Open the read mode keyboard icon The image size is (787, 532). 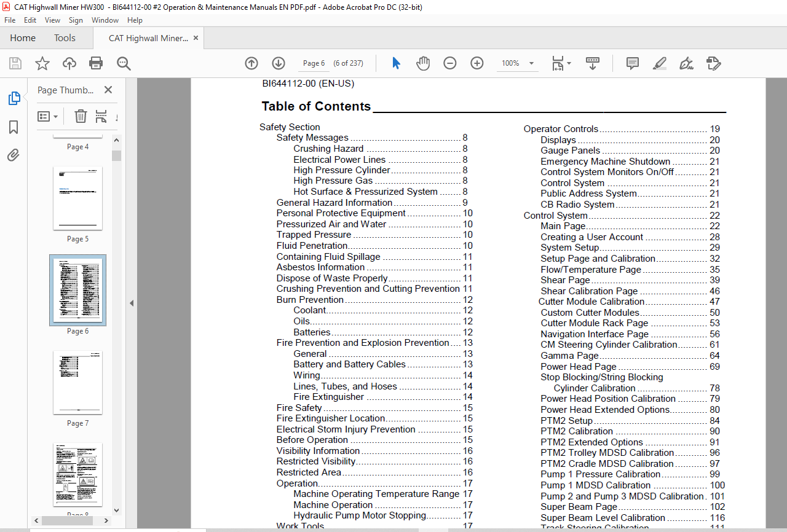tap(593, 63)
